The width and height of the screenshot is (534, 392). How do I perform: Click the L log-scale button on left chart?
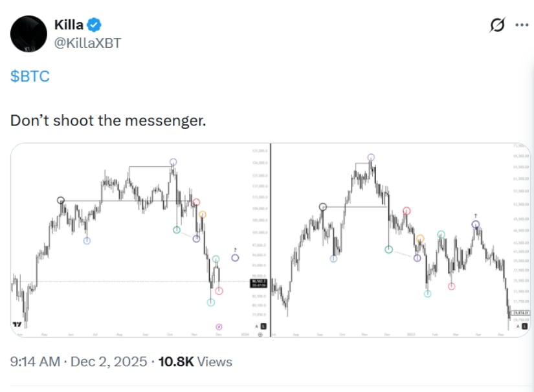point(264,326)
